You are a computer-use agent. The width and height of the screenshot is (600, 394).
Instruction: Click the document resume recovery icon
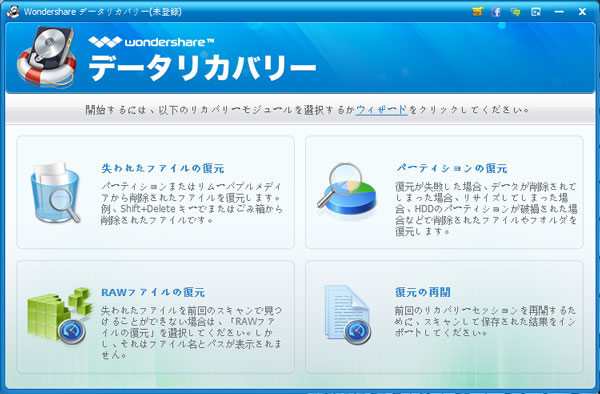tap(348, 314)
